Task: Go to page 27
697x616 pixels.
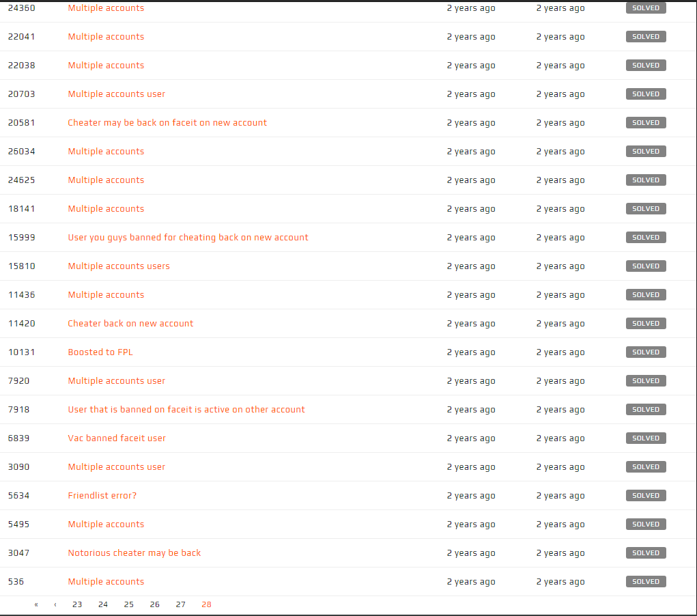Action: [180, 604]
